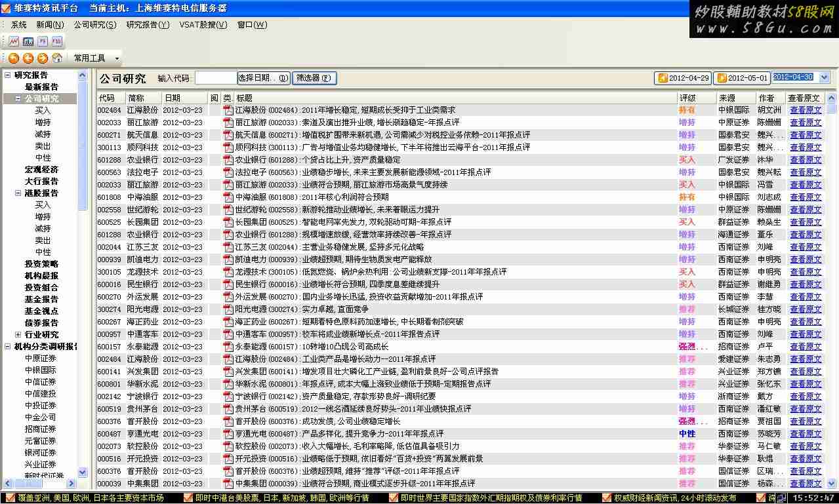Open the 2012-04-30 date dropdown arrow

(x=824, y=77)
